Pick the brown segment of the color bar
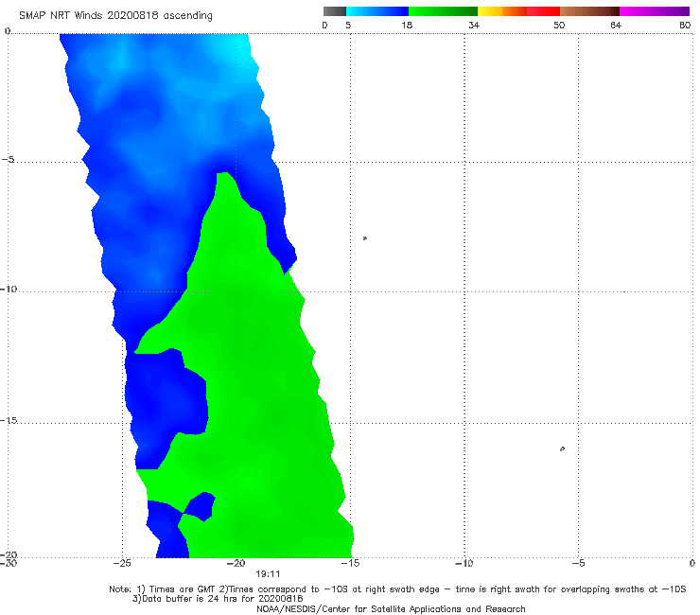700x615 pixels. tap(589, 11)
